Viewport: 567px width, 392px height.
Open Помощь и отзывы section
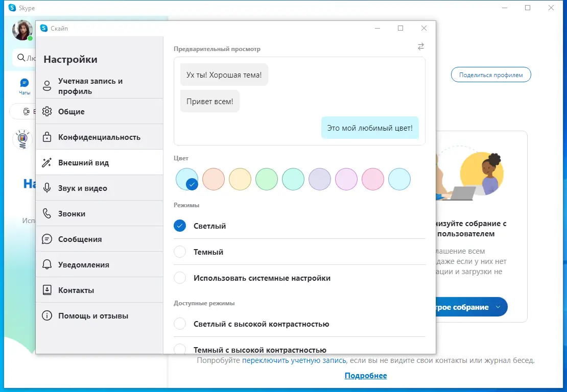[100, 316]
